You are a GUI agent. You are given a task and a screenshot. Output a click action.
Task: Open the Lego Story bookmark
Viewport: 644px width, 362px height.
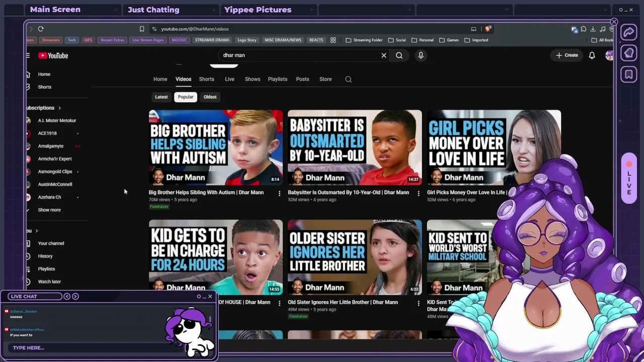(x=247, y=40)
